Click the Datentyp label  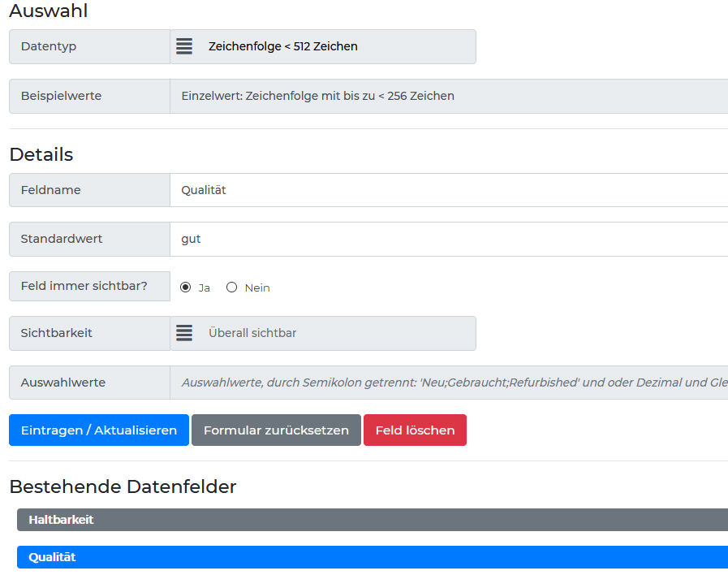click(49, 46)
